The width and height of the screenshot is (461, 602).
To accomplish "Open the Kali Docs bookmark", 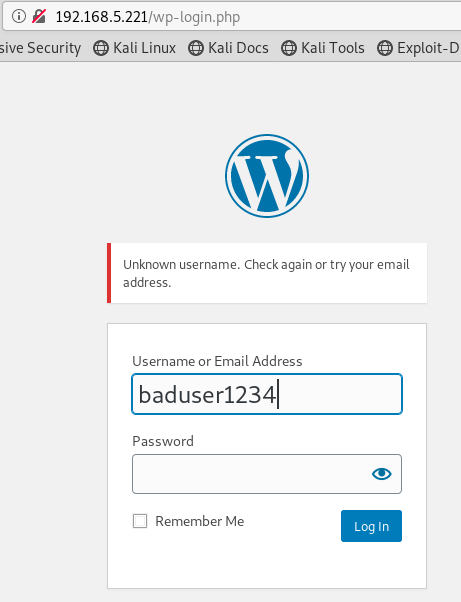I will coord(228,48).
